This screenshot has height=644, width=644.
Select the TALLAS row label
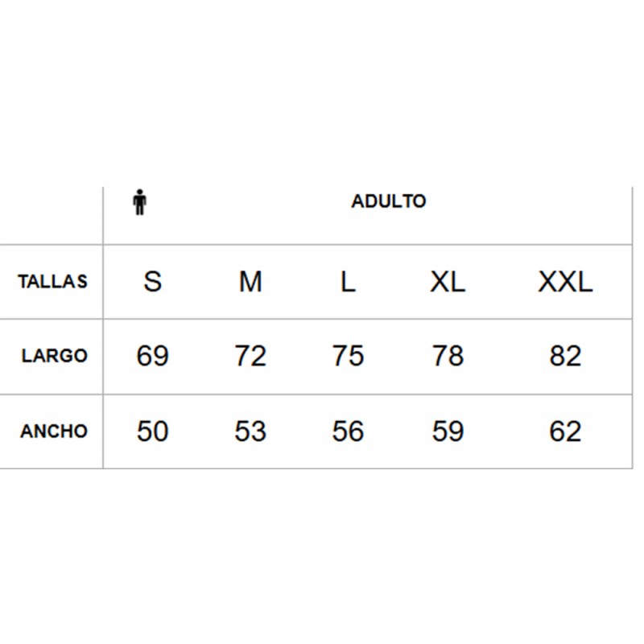tap(52, 282)
